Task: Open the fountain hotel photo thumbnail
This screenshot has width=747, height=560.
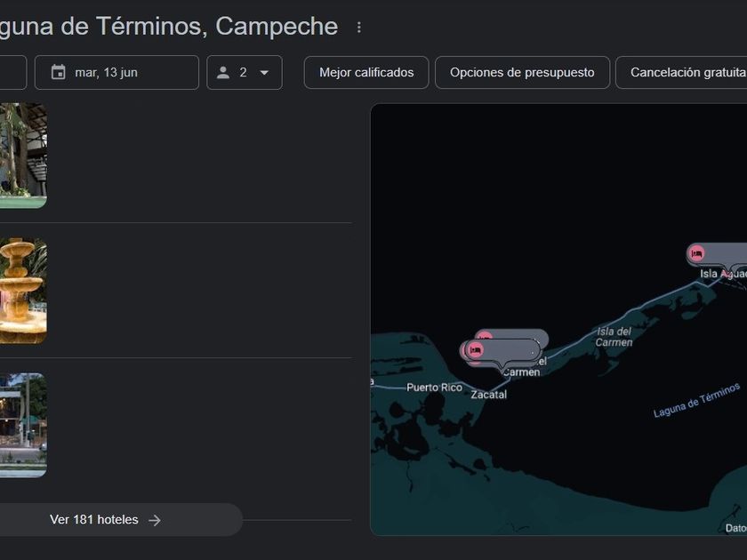Action: click(x=23, y=291)
